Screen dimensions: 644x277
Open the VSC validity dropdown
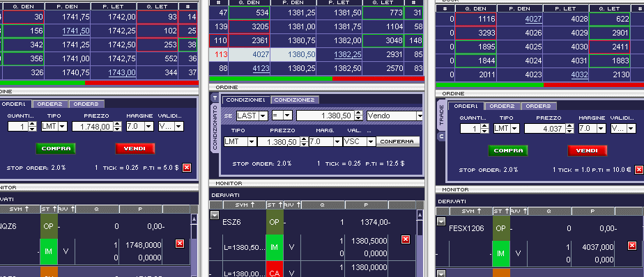pyautogui.click(x=371, y=141)
